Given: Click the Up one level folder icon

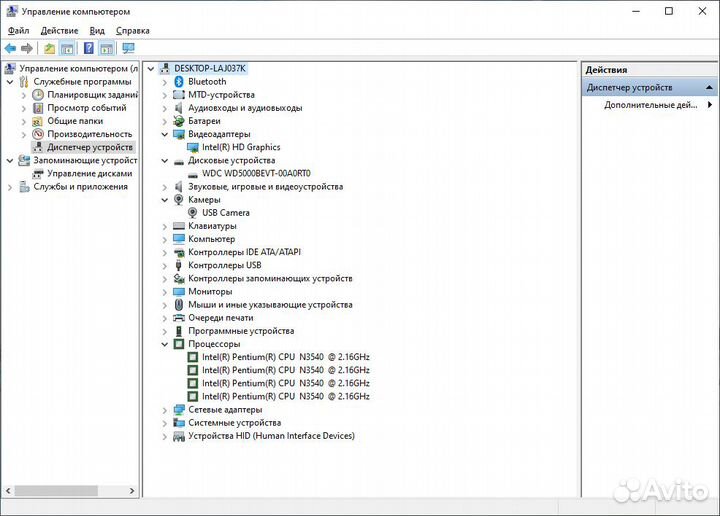Looking at the screenshot, I should click(x=49, y=48).
